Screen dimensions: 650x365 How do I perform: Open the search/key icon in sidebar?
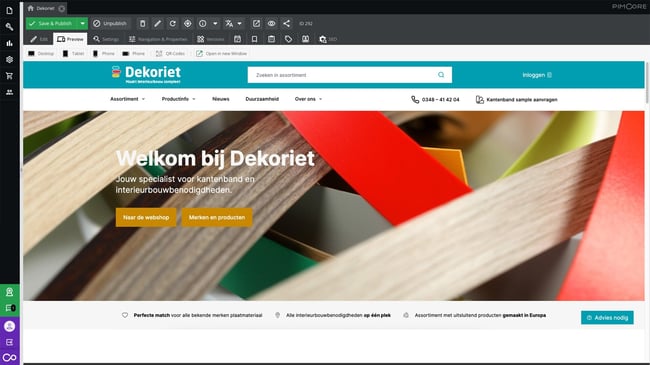coord(9,27)
